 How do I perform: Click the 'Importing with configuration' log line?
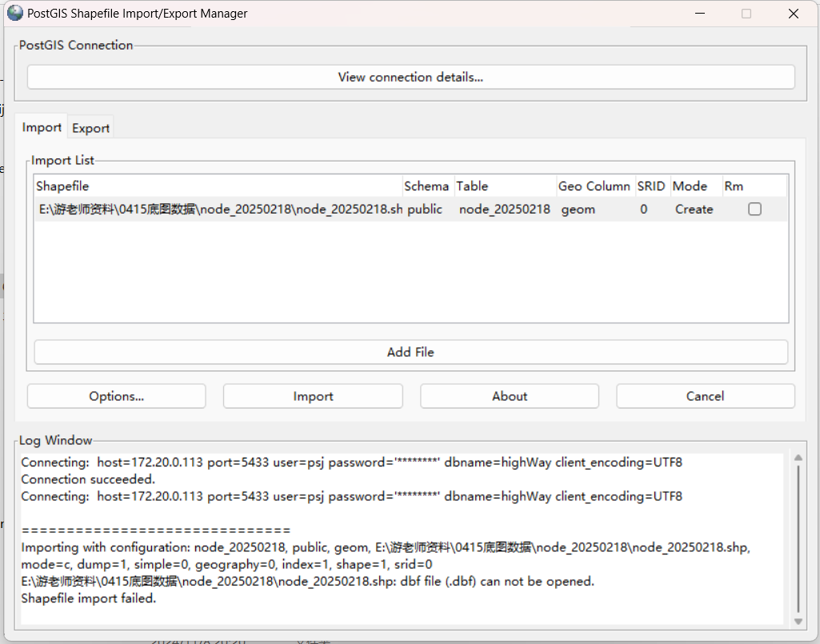(386, 547)
